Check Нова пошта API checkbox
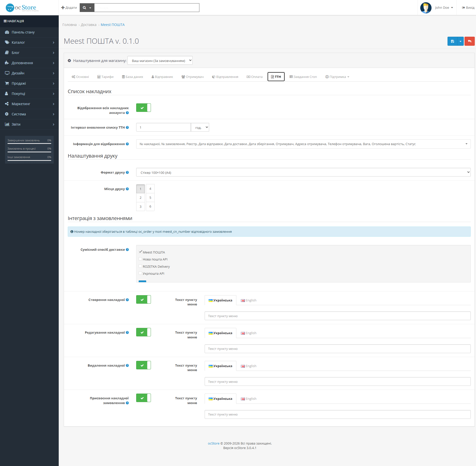The width and height of the screenshot is (476, 466). [140, 259]
